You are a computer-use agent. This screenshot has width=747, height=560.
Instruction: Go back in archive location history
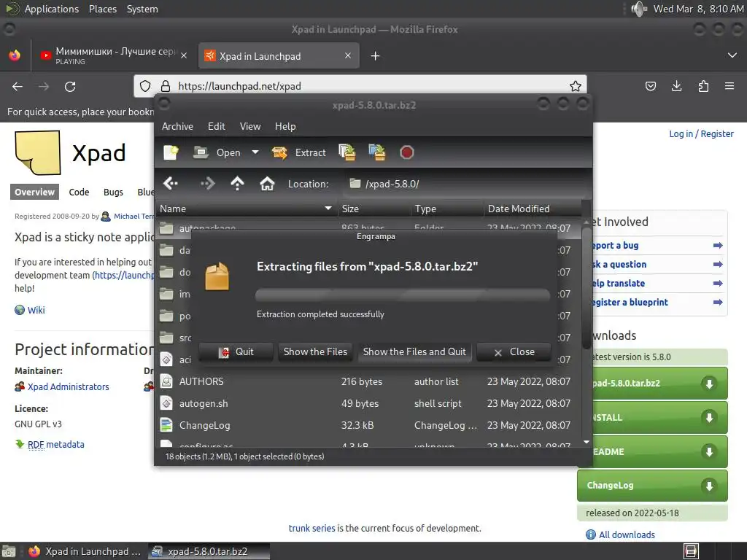(171, 183)
